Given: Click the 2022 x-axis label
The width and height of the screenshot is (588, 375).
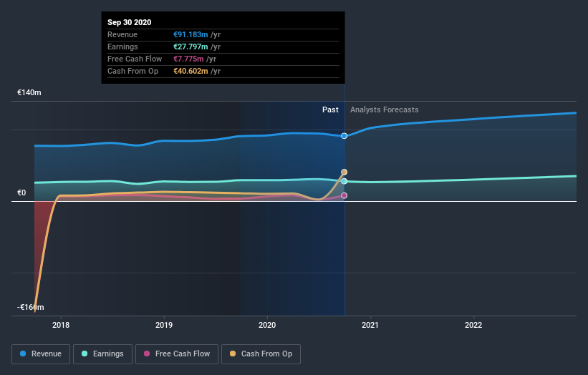Looking at the screenshot, I should (x=473, y=325).
